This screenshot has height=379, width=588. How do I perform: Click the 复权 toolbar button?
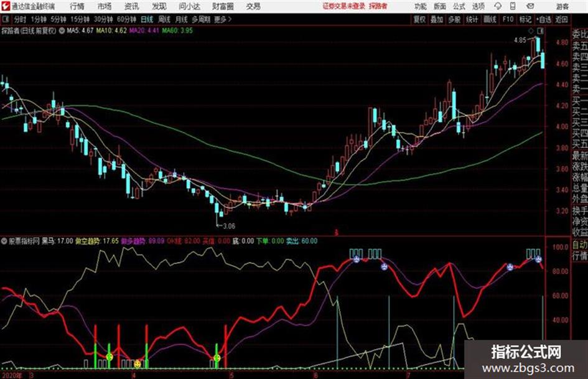tap(419, 19)
